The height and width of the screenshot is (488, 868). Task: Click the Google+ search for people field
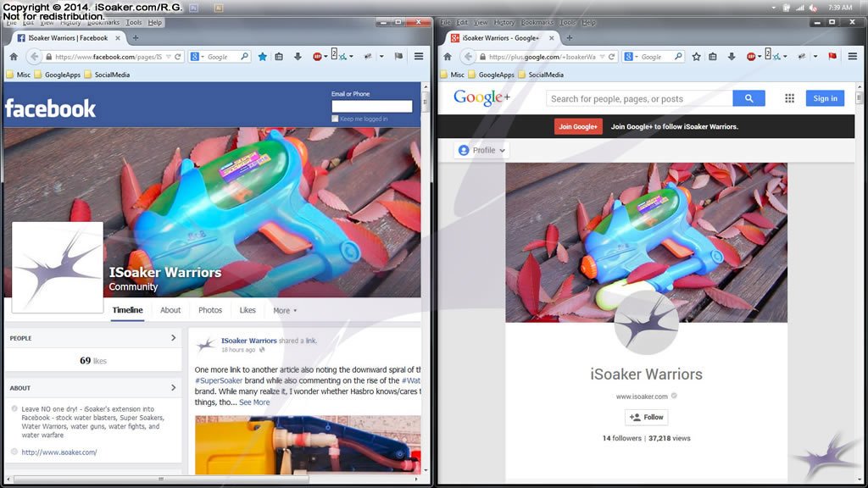tap(639, 98)
